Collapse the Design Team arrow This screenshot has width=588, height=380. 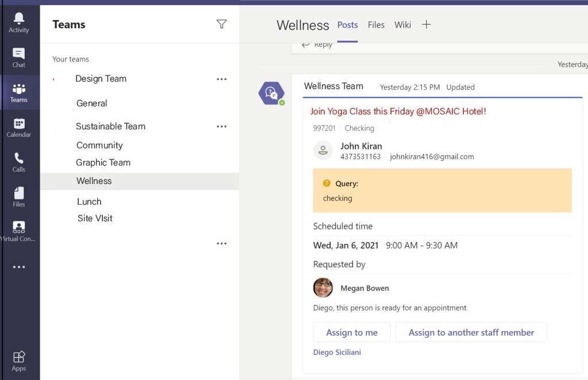coord(53,79)
